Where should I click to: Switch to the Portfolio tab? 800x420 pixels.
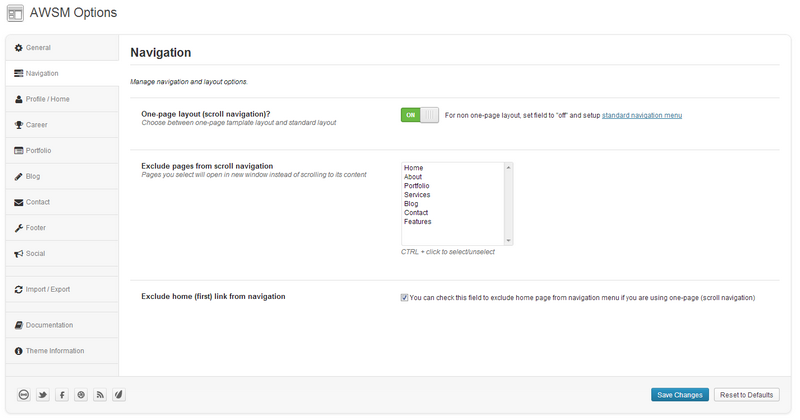tap(38, 150)
